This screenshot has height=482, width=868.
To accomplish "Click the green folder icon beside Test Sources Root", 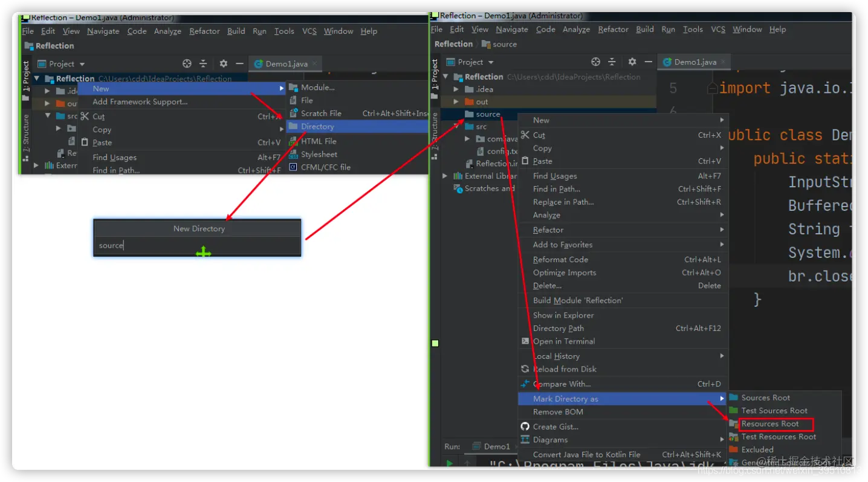I will [734, 411].
